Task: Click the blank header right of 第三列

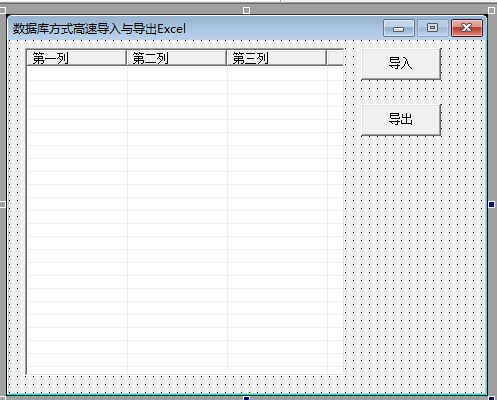Action: click(335, 58)
